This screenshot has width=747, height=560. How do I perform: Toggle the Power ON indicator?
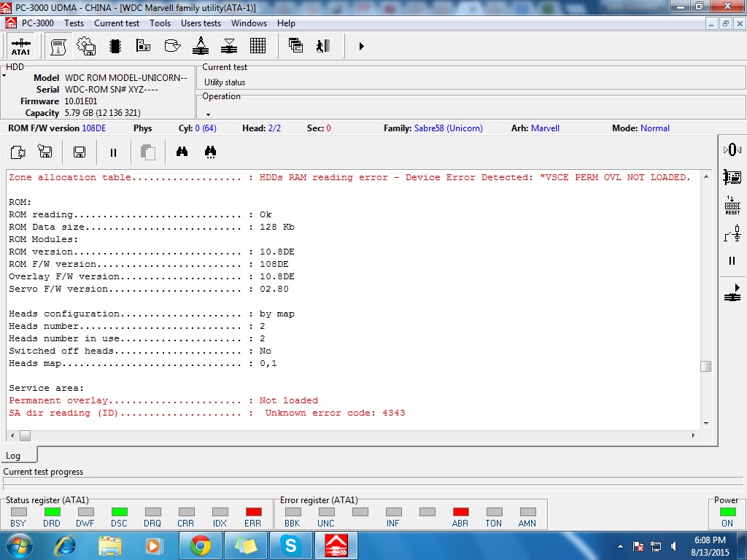tap(727, 512)
